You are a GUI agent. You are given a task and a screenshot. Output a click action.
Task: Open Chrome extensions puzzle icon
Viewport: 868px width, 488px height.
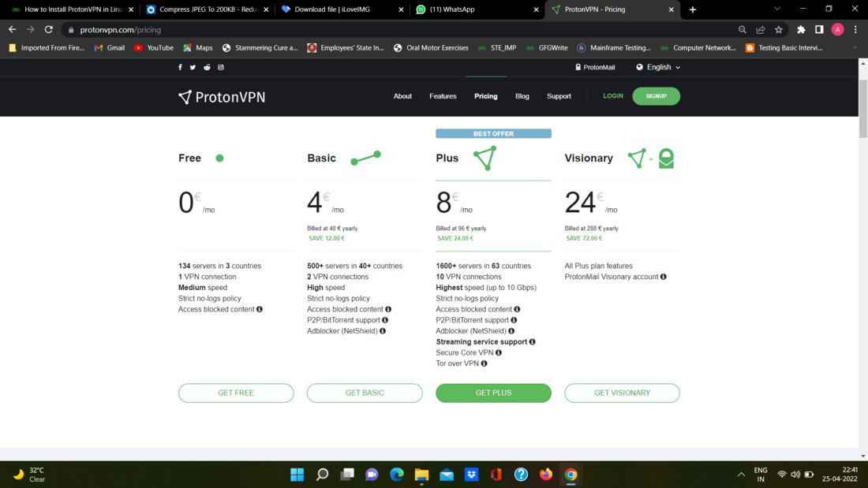pos(801,29)
